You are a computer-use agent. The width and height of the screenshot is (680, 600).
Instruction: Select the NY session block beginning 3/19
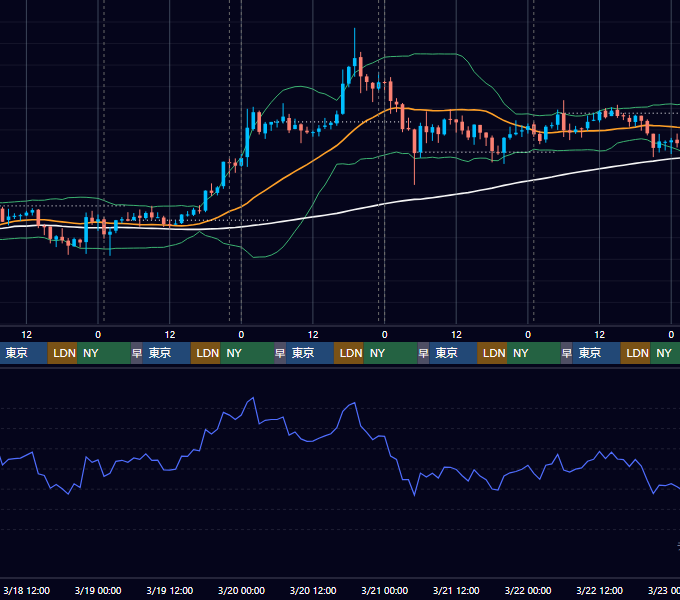click(x=247, y=353)
